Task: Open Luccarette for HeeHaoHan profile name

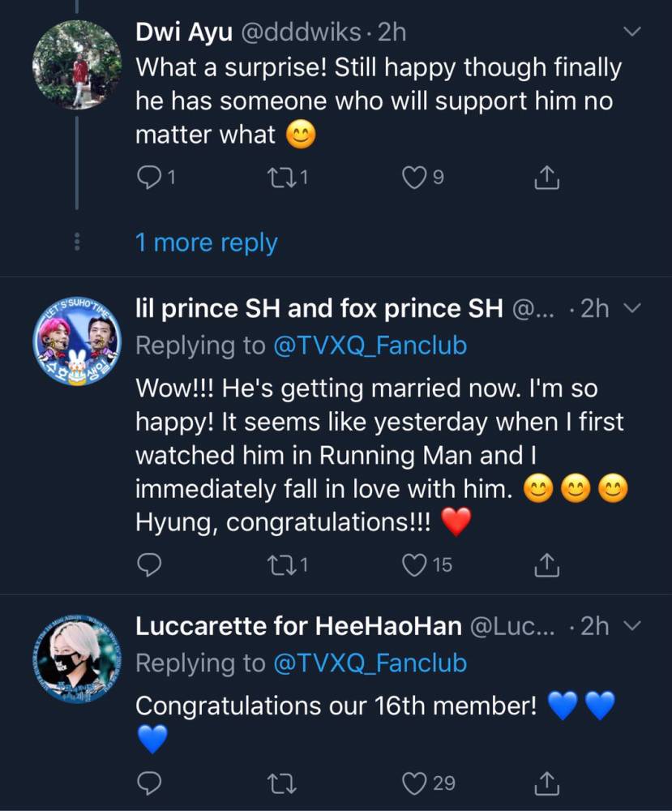Action: (x=298, y=627)
